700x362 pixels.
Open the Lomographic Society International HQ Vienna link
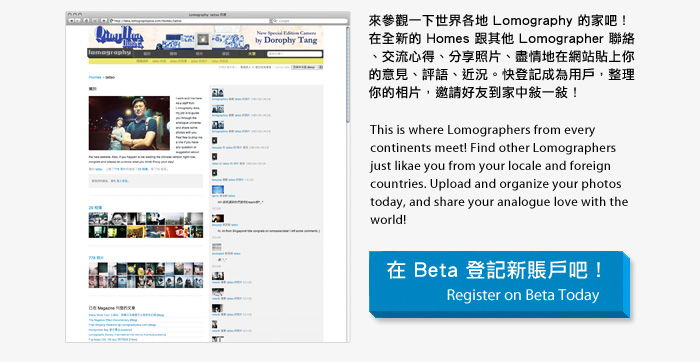[x=127, y=335]
